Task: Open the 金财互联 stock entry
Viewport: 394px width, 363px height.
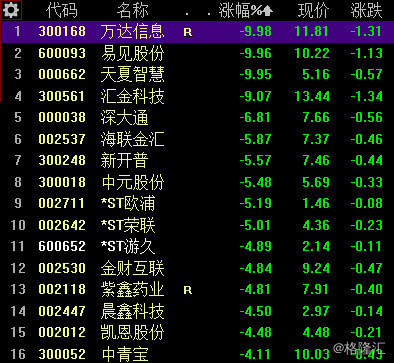Action: [198, 268]
